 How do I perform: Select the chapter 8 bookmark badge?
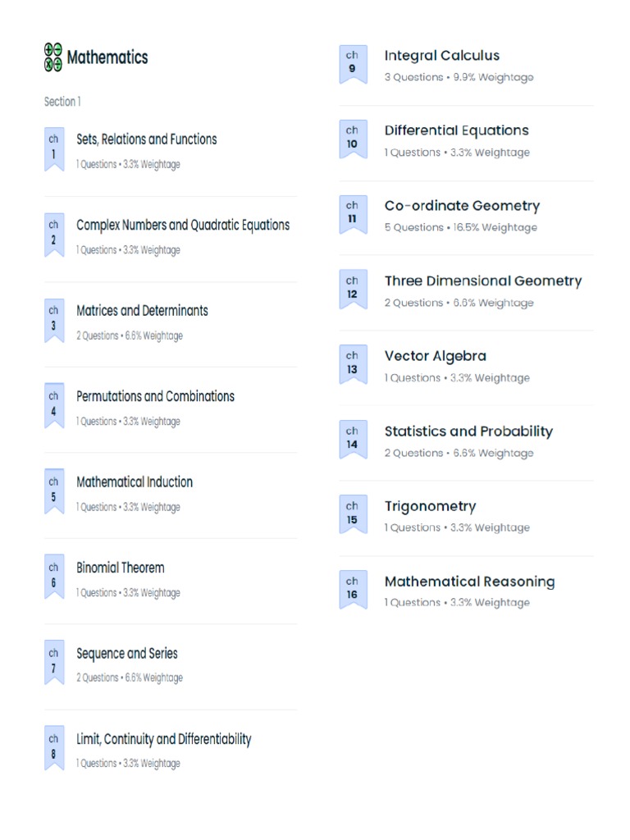tap(54, 749)
